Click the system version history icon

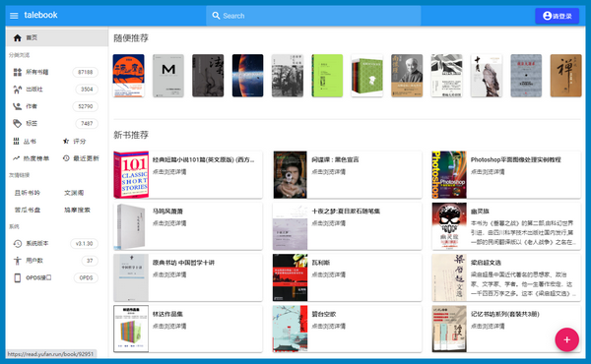pos(18,244)
